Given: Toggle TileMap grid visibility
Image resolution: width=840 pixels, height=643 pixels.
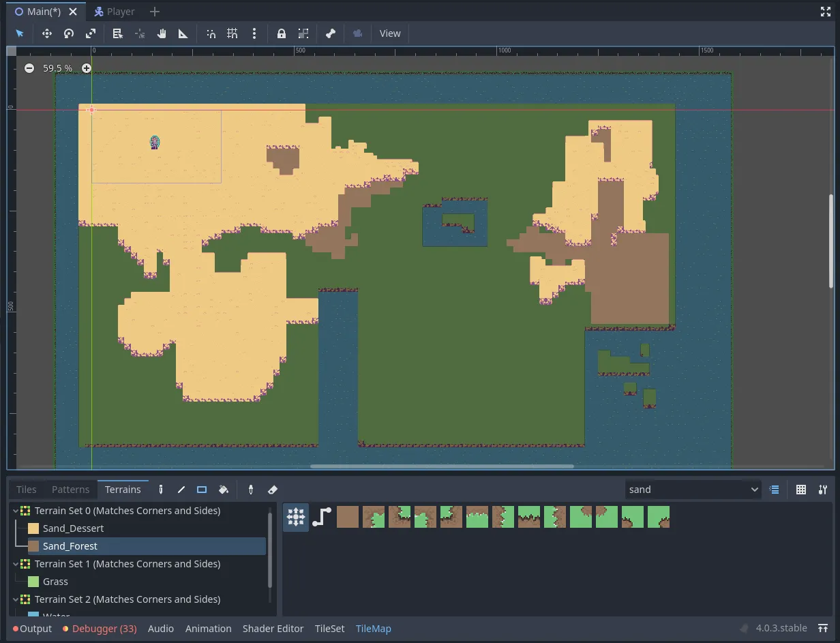Looking at the screenshot, I should point(801,490).
